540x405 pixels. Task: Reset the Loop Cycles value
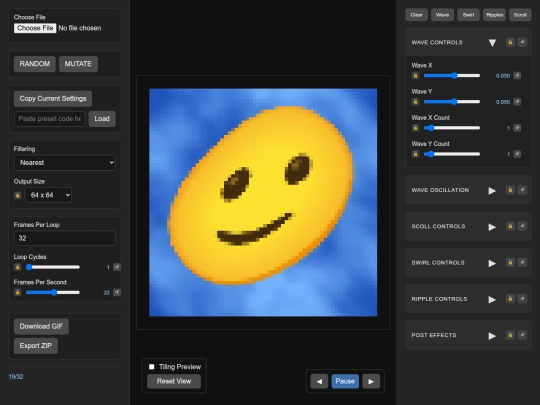tap(117, 267)
